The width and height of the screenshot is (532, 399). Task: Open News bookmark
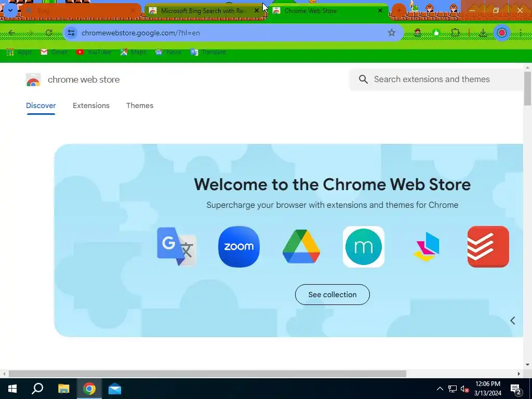pyautogui.click(x=168, y=52)
